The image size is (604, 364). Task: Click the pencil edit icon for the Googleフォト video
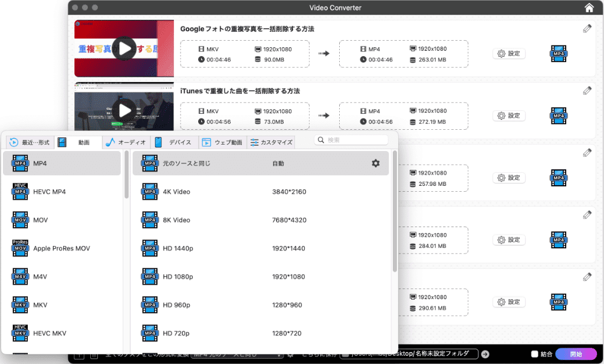point(587,28)
